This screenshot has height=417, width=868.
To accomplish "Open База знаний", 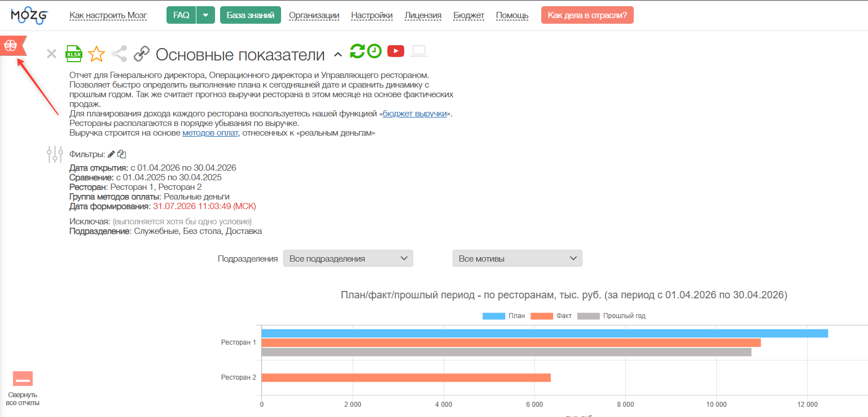I will [251, 15].
